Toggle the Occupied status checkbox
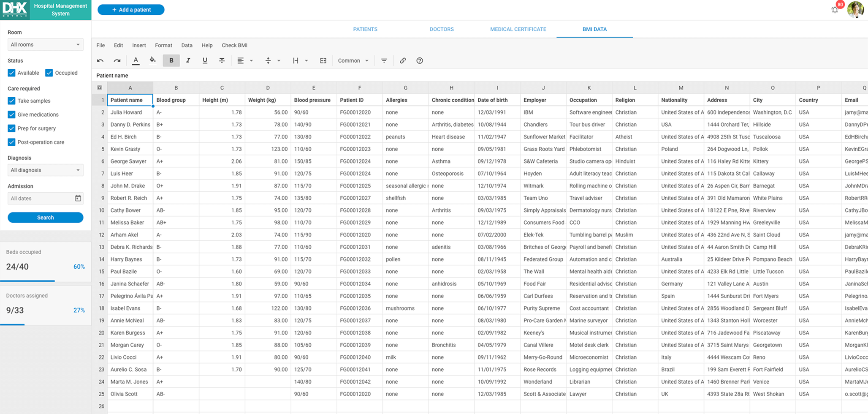Viewport: 868px width, 414px height. [x=49, y=73]
